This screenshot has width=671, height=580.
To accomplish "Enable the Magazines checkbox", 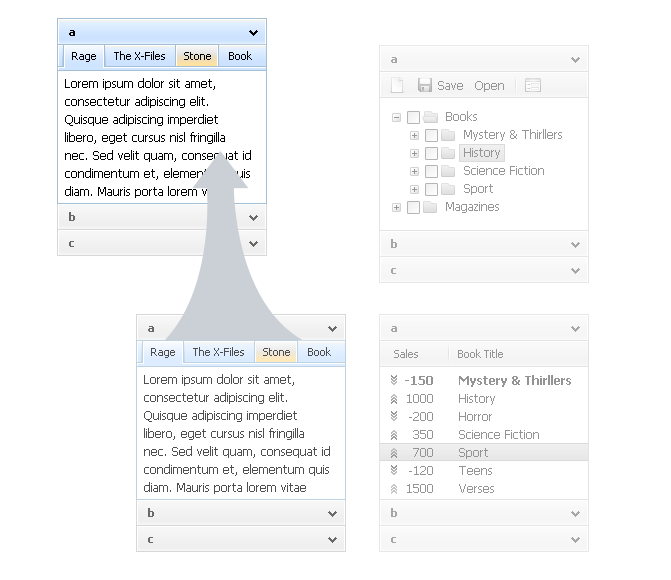I will [413, 207].
